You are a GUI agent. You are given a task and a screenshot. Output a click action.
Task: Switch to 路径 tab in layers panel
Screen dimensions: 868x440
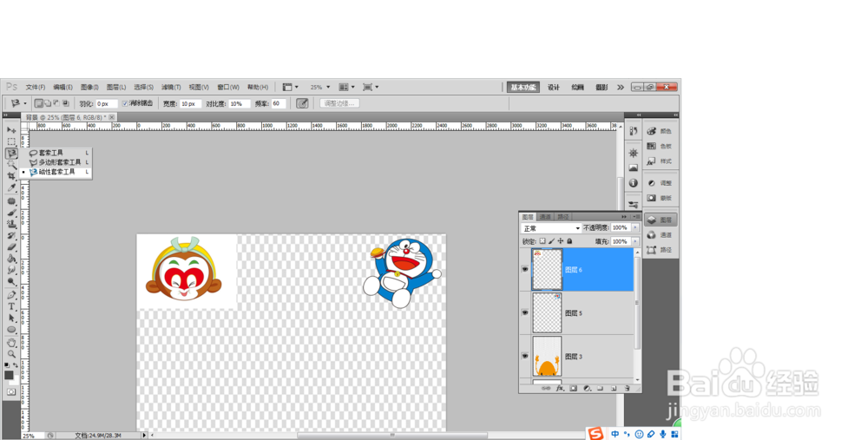[563, 217]
